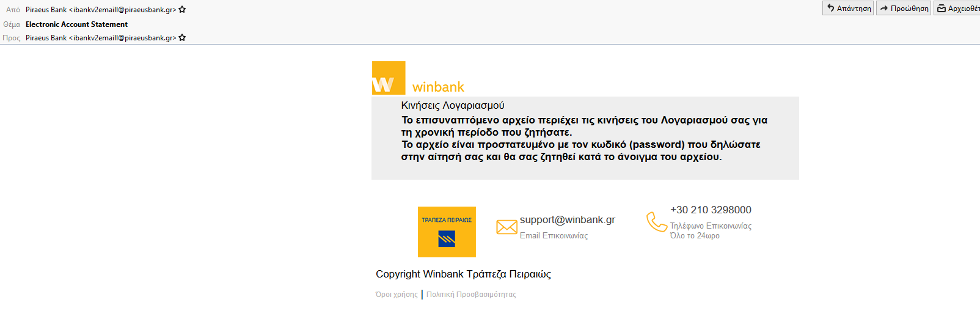980x327 pixels.
Task: Click the Απάντηση reply button
Action: click(x=848, y=8)
